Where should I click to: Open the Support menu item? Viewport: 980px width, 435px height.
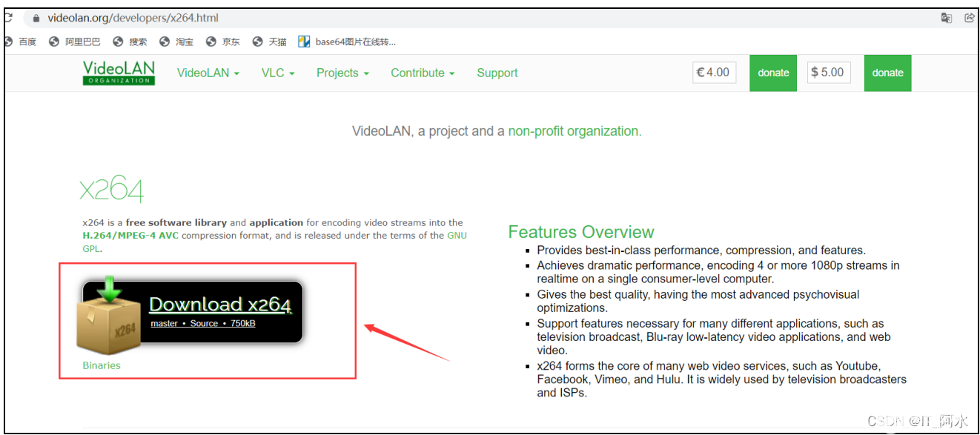(x=497, y=73)
